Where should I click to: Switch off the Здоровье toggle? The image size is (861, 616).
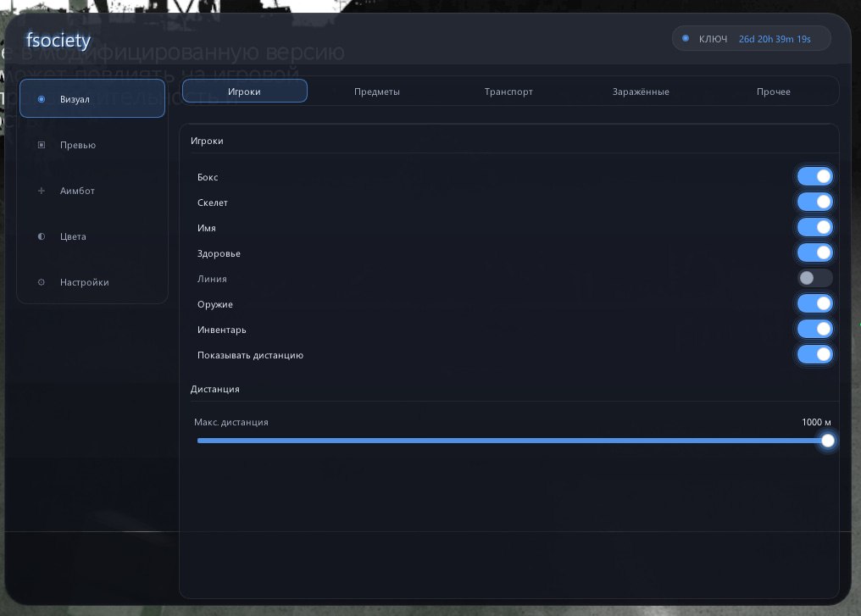pyautogui.click(x=815, y=253)
